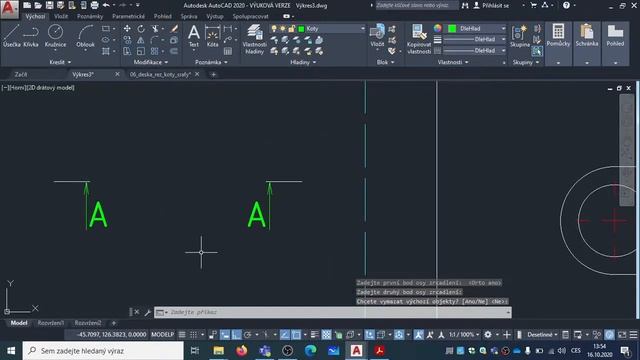This screenshot has width=640, height=360.
Task: Toggle transparency display in status bar
Action: click(x=327, y=335)
